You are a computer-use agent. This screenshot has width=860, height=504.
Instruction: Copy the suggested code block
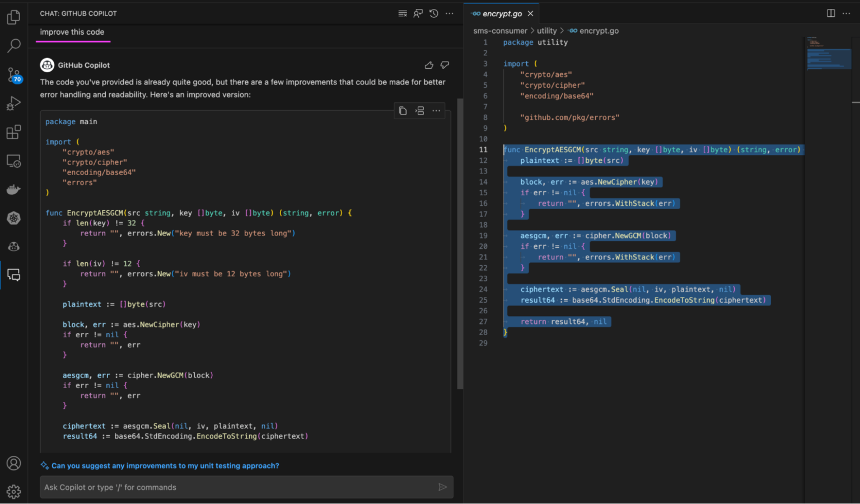(403, 111)
